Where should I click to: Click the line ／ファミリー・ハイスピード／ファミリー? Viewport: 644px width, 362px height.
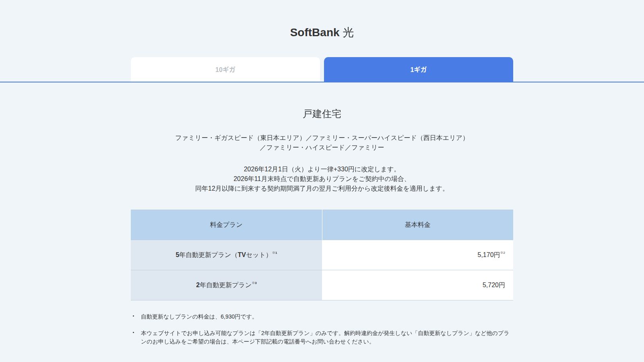[x=322, y=148]
